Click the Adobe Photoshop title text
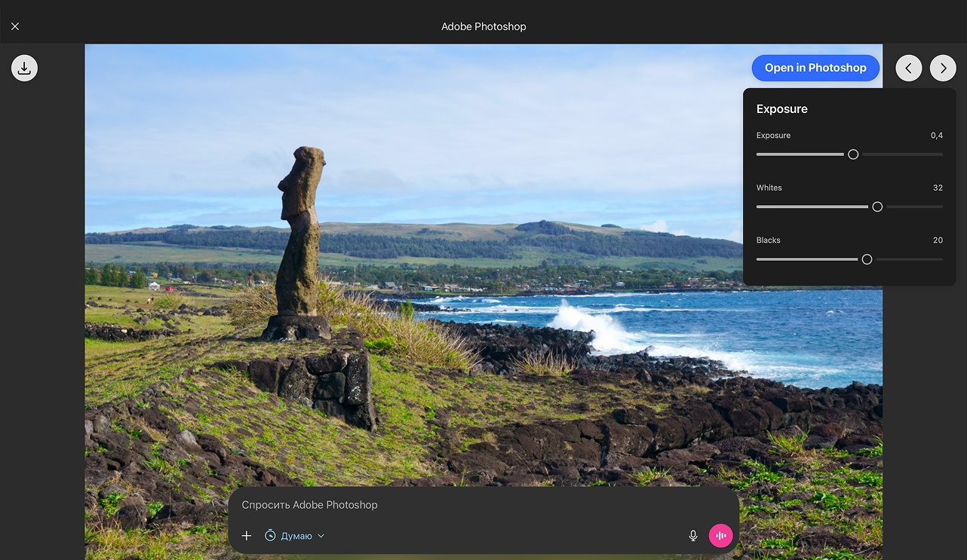The image size is (967, 560). 483,26
